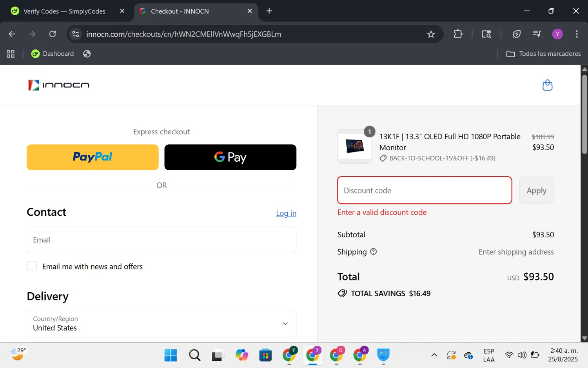
Task: Open the Windows Start menu
Action: point(171,355)
